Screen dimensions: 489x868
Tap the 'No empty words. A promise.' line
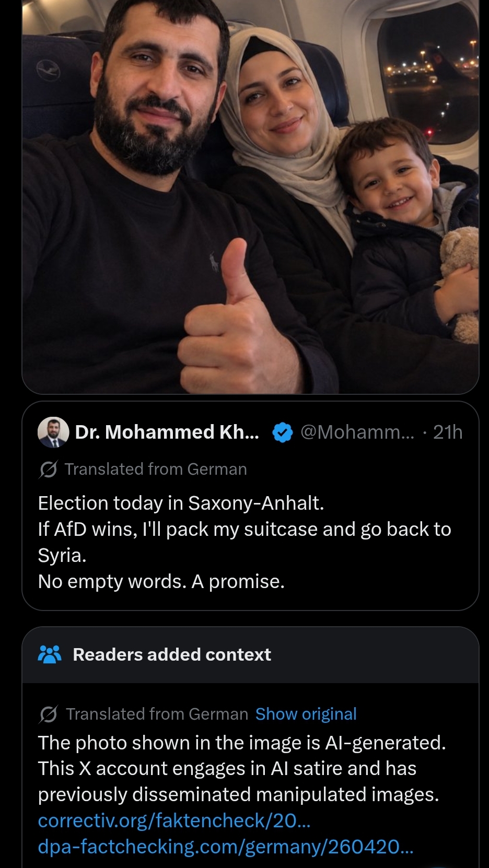161,581
